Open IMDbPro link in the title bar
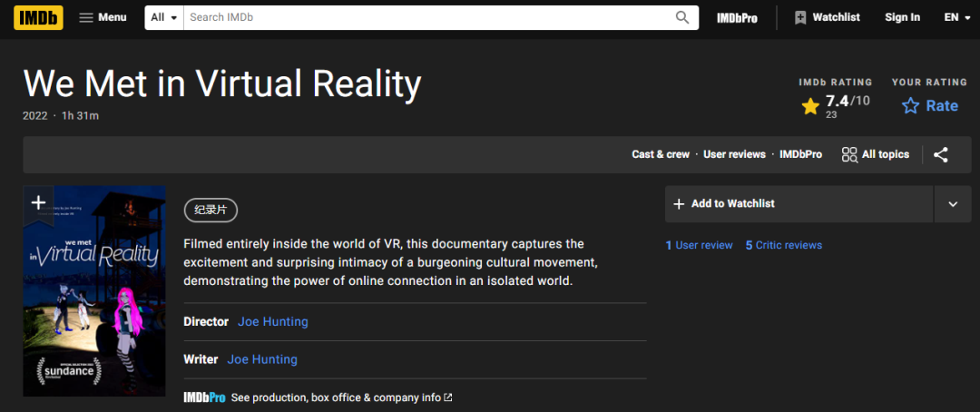Viewport: 980px width, 412px height. (x=800, y=154)
